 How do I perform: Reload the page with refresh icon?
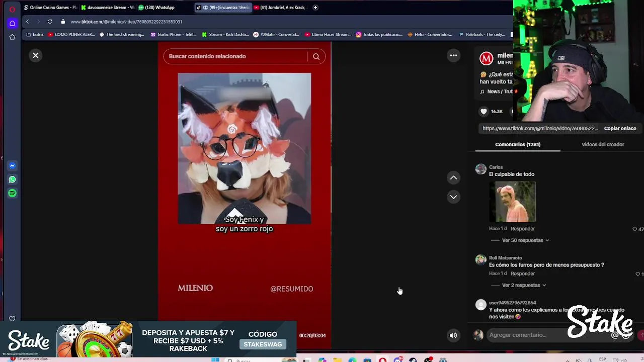tap(50, 22)
